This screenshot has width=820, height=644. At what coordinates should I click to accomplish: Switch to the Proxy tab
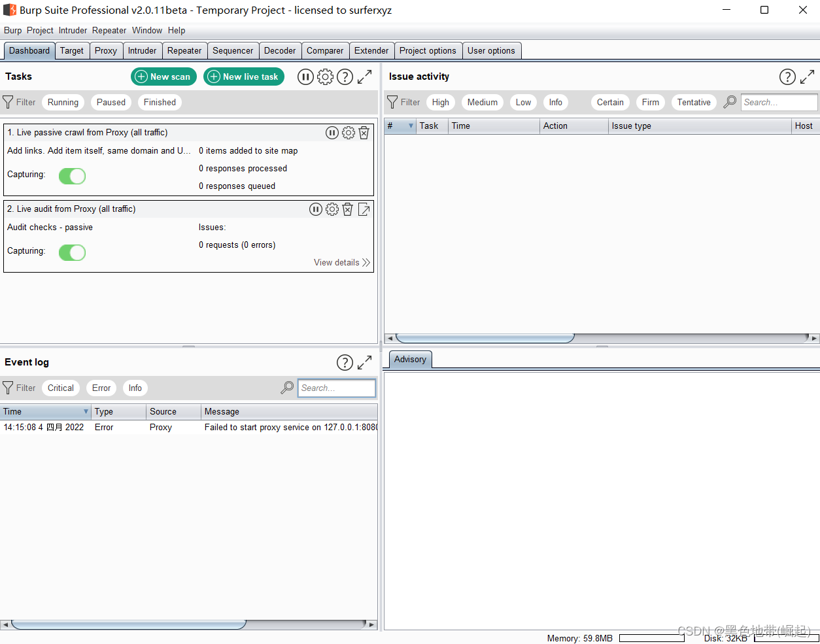coord(106,51)
